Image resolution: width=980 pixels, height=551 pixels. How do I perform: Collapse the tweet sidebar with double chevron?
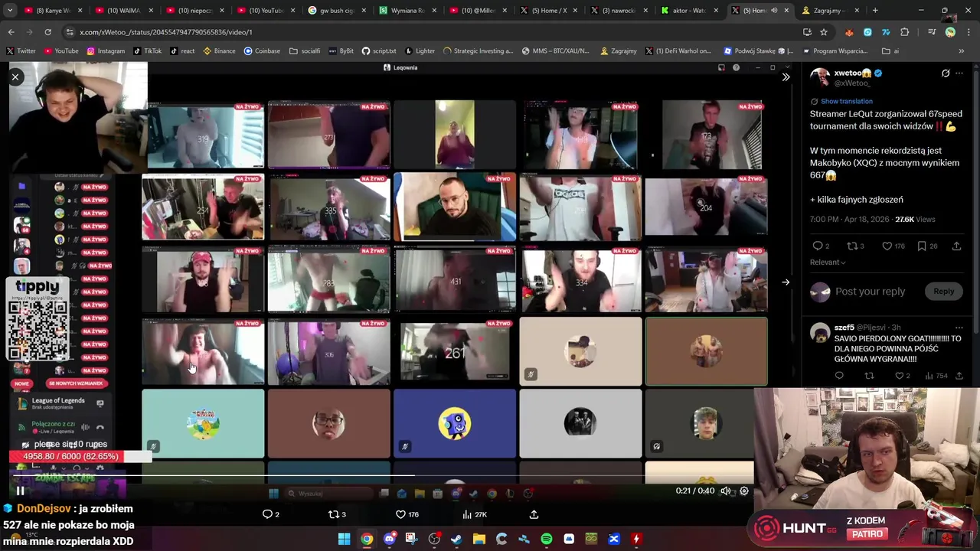786,77
